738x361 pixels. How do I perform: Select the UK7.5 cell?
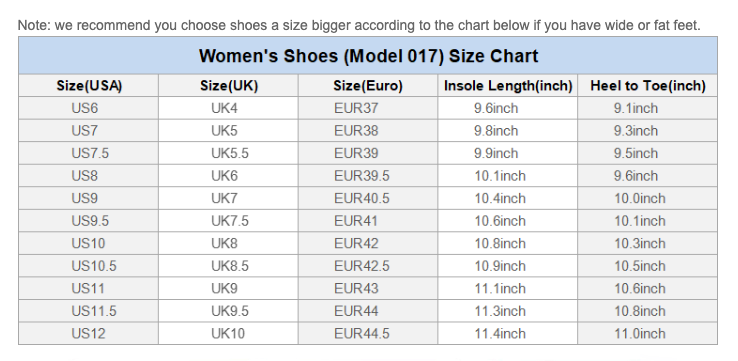(230, 221)
